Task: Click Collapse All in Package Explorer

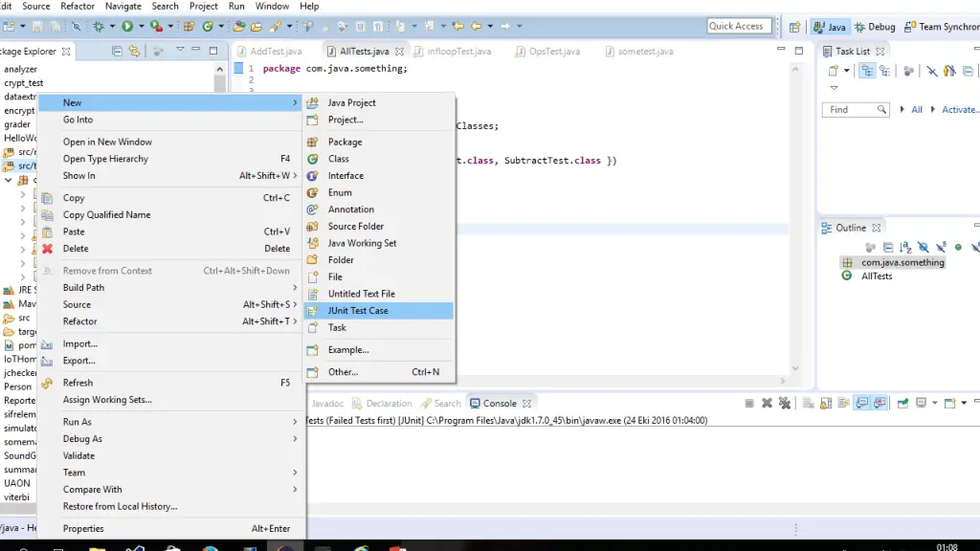Action: pyautogui.click(x=117, y=52)
